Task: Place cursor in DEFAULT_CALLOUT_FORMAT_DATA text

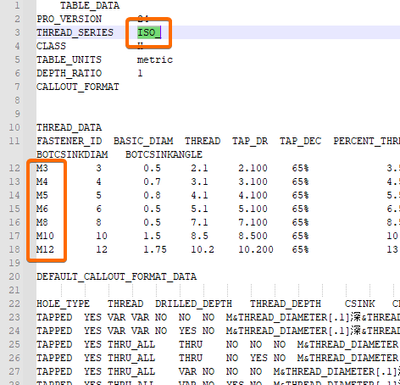Action: click(x=117, y=277)
